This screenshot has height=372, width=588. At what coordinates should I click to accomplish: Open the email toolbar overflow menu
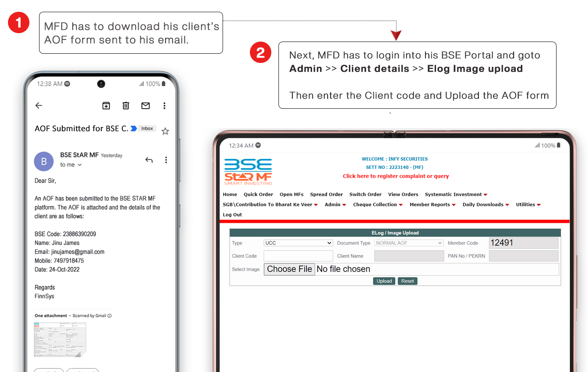[164, 105]
